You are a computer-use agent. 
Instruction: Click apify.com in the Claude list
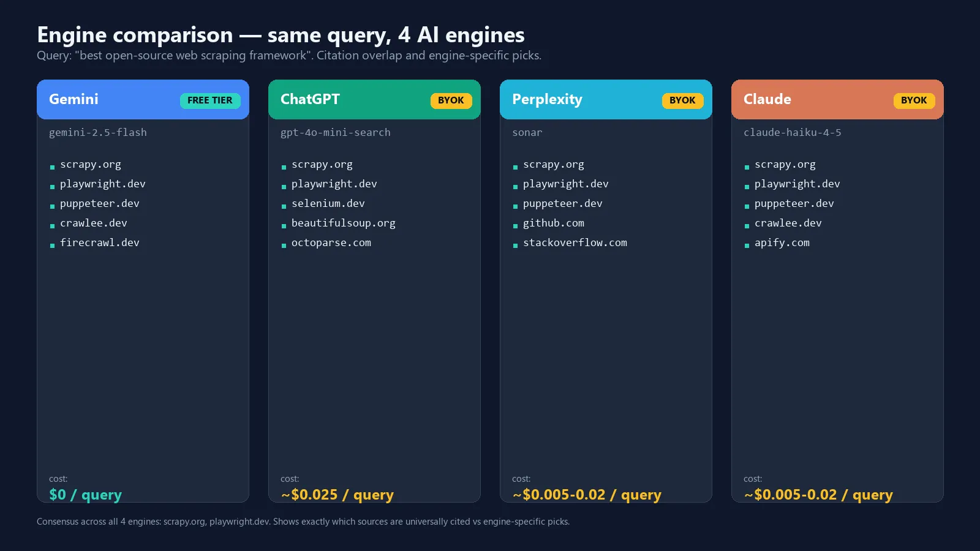(782, 242)
